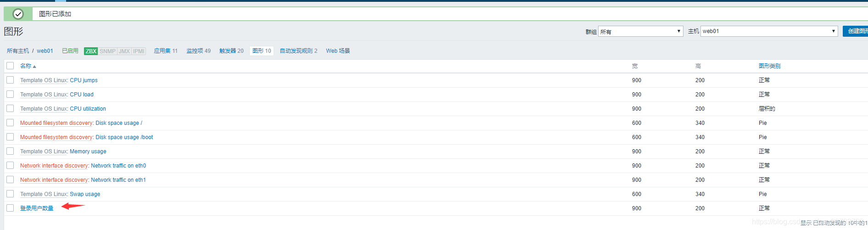Click the SNMP availability badge

pyautogui.click(x=107, y=51)
